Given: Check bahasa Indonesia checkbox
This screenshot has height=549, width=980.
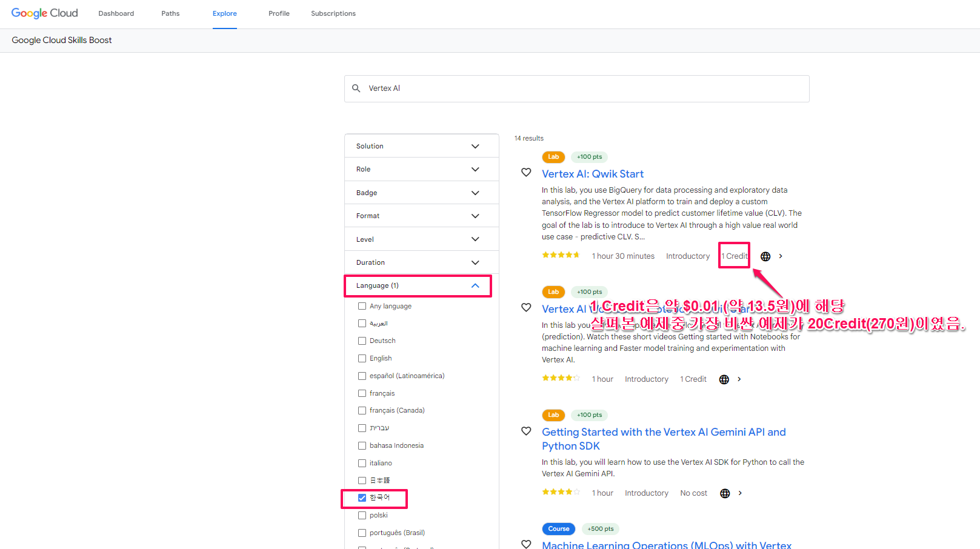Looking at the screenshot, I should click(362, 446).
